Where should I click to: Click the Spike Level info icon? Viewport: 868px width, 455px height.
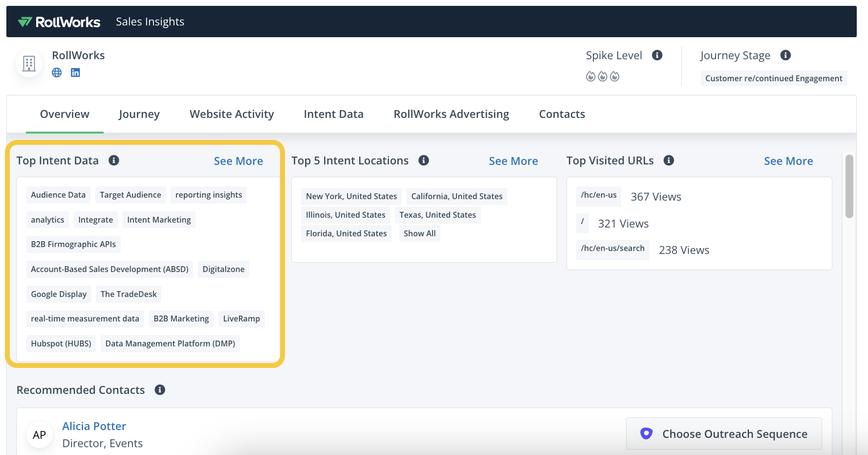(x=657, y=55)
